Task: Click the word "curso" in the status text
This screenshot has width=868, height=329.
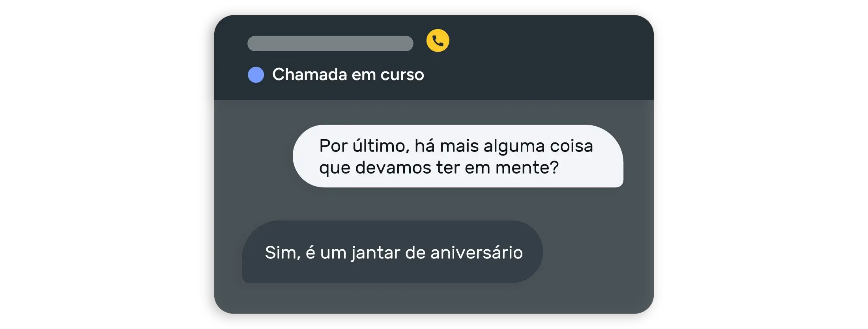Action: [x=402, y=74]
